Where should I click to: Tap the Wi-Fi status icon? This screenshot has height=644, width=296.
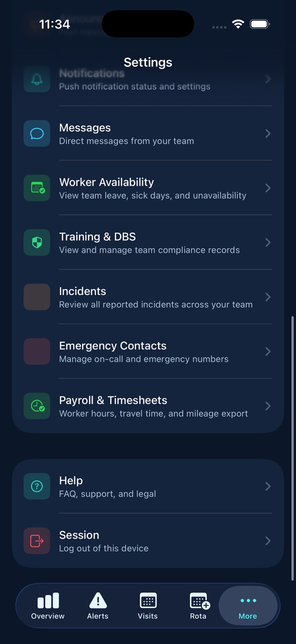pyautogui.click(x=238, y=24)
